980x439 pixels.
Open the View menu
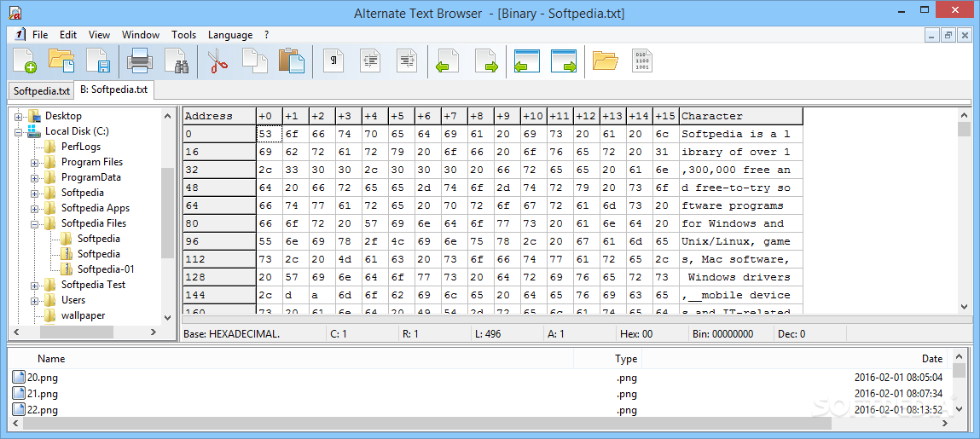click(x=100, y=35)
